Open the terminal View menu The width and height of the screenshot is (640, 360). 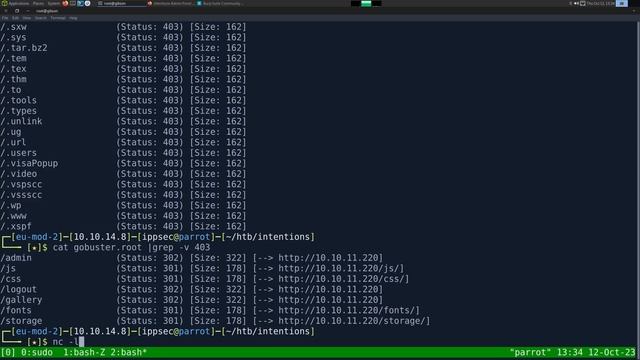(x=27, y=18)
